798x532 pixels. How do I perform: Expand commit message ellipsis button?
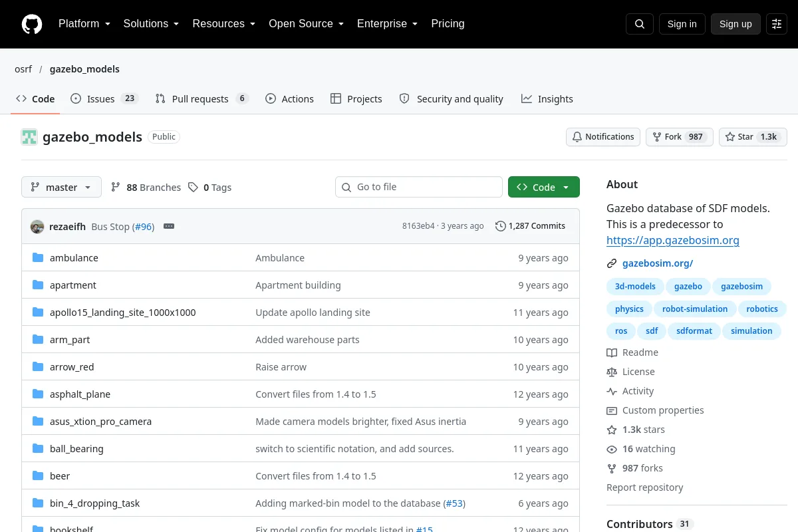point(169,227)
